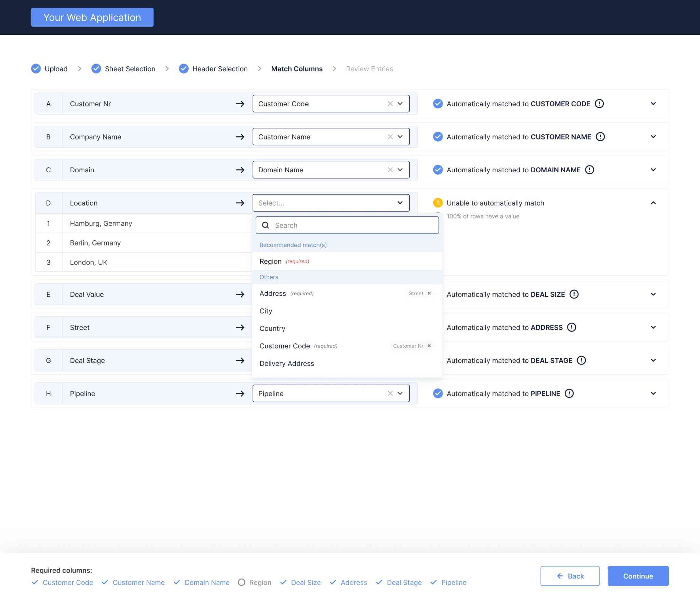Select the recommended Region option
Image resolution: width=700 pixels, height=600 pixels.
coord(270,262)
